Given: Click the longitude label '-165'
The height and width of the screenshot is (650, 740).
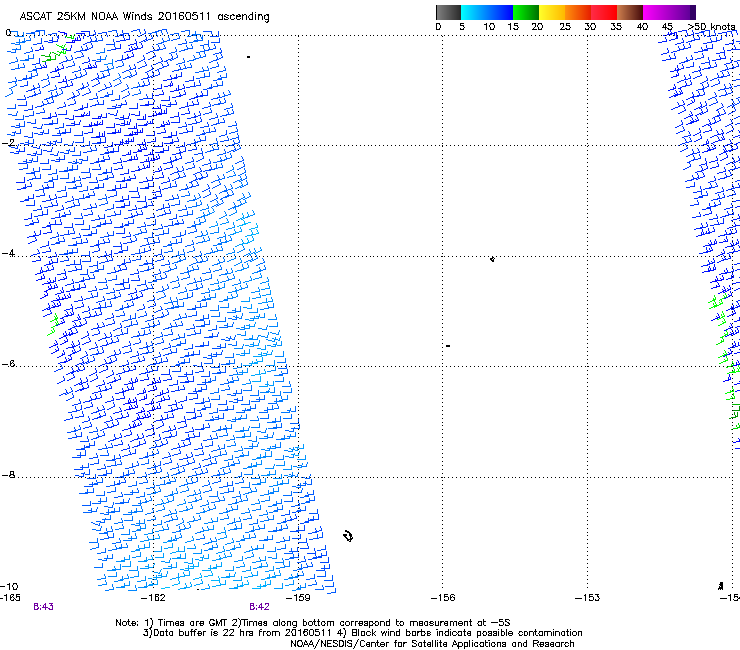Looking at the screenshot, I should (x=10, y=598).
